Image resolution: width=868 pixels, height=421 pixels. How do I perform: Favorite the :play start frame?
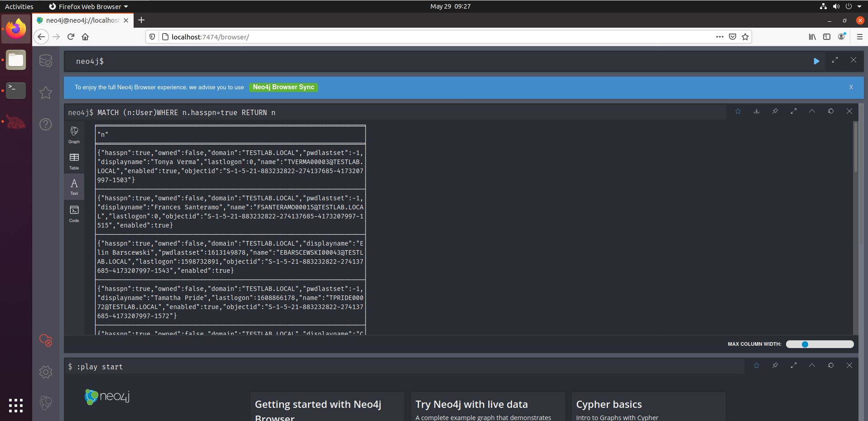757,365
